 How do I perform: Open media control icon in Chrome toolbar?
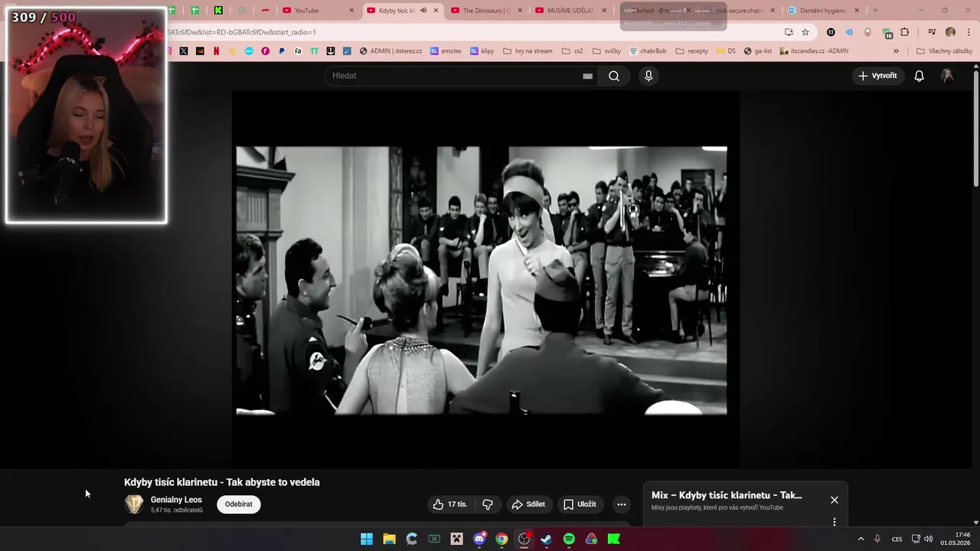[x=932, y=32]
